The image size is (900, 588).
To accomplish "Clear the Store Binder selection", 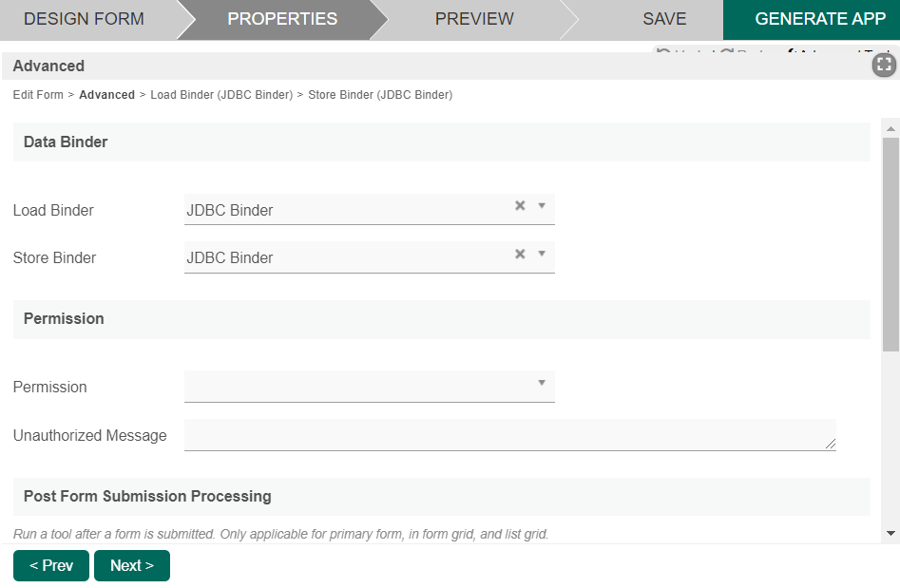I will click(x=520, y=254).
